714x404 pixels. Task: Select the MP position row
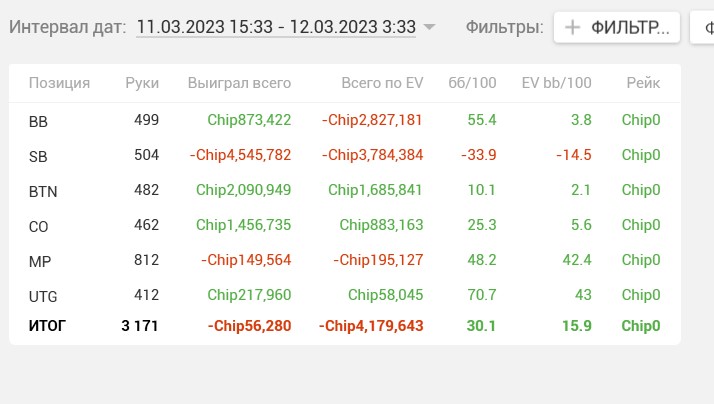pyautogui.click(x=345, y=261)
